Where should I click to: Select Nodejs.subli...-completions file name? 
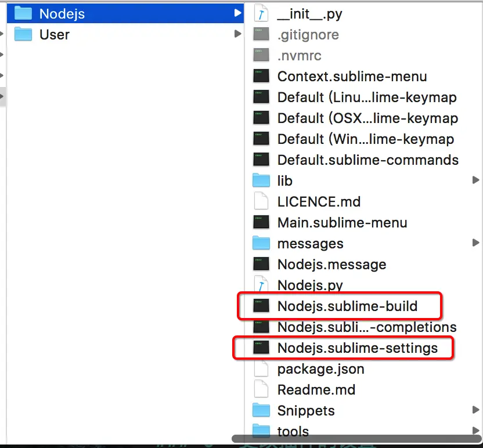pos(367,327)
